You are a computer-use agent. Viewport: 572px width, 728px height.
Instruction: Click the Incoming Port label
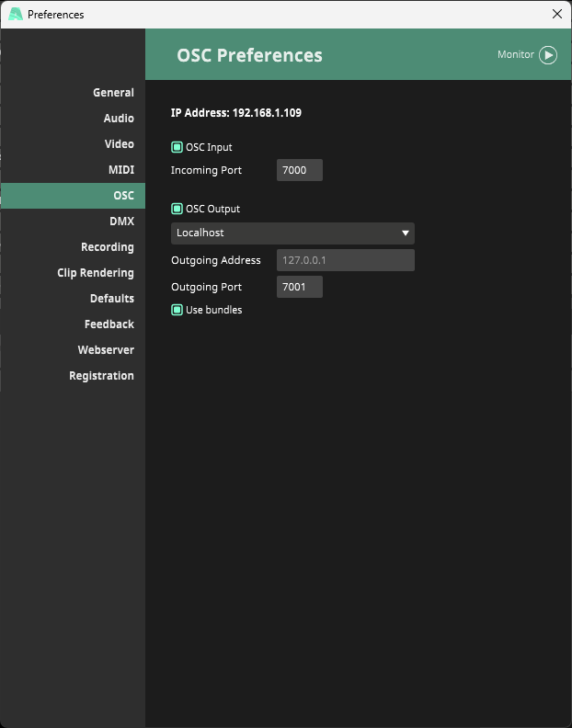(206, 170)
